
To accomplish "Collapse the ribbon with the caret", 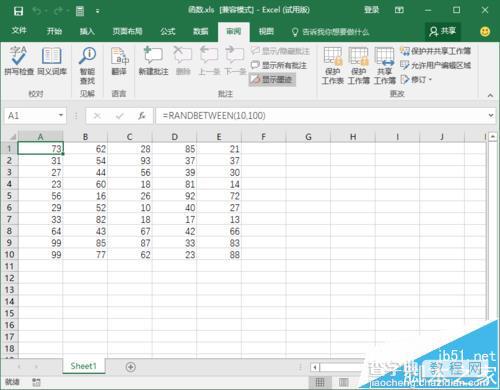I will [x=490, y=95].
